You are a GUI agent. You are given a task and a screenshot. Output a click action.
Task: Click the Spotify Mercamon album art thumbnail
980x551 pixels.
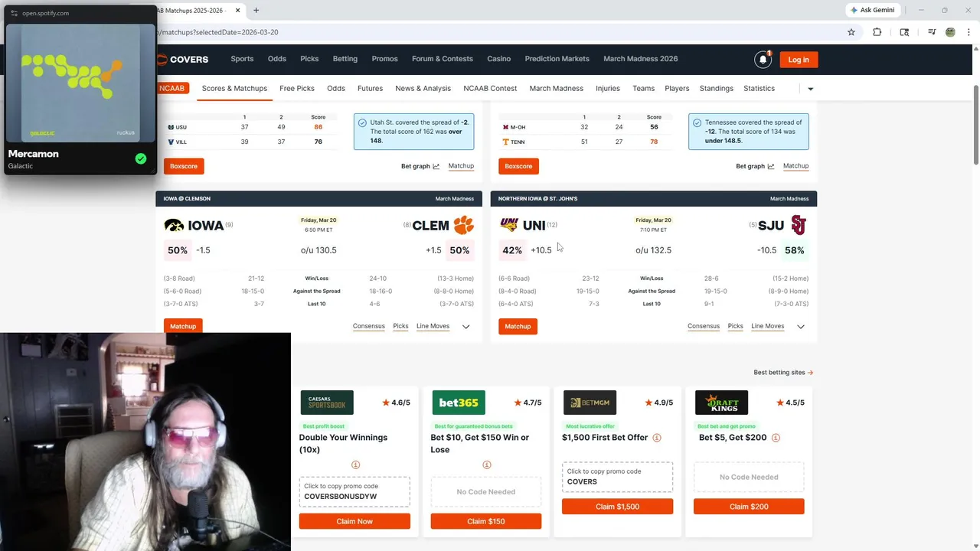tap(80, 83)
